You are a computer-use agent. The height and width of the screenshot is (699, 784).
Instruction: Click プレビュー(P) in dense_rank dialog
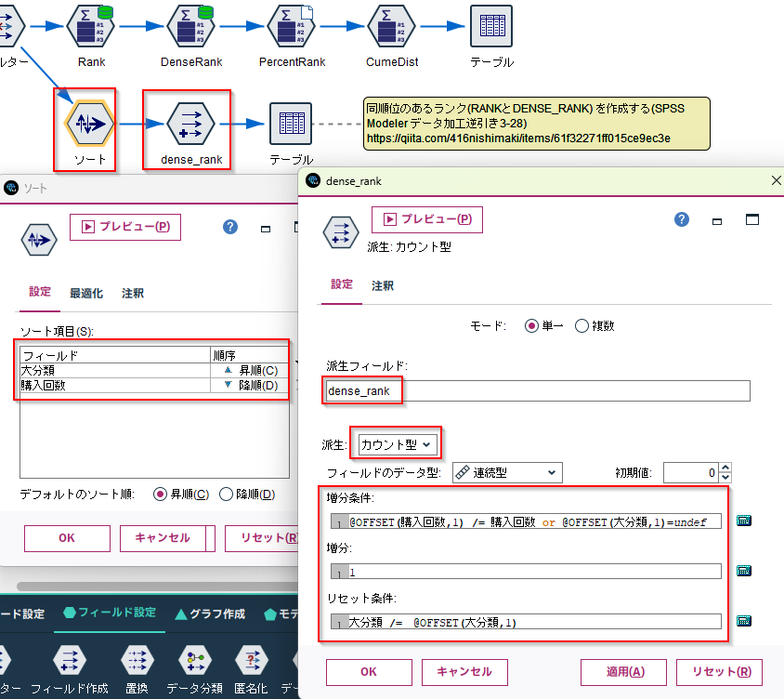point(427,219)
